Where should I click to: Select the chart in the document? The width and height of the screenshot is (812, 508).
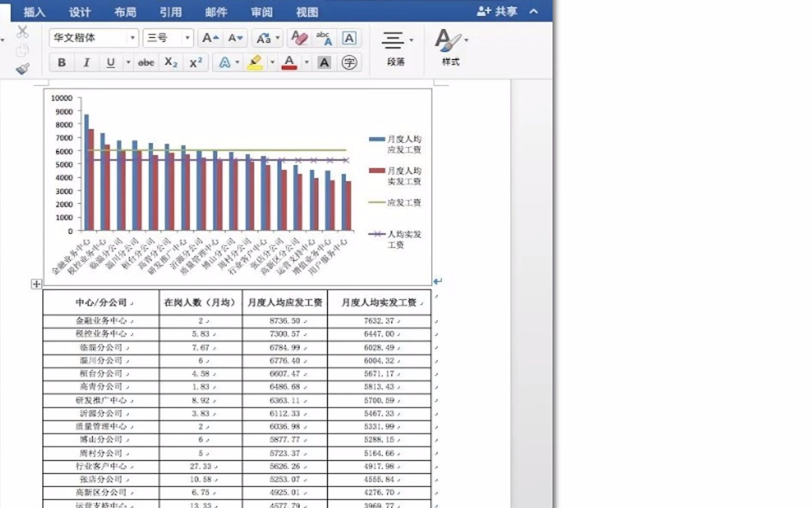(x=237, y=187)
